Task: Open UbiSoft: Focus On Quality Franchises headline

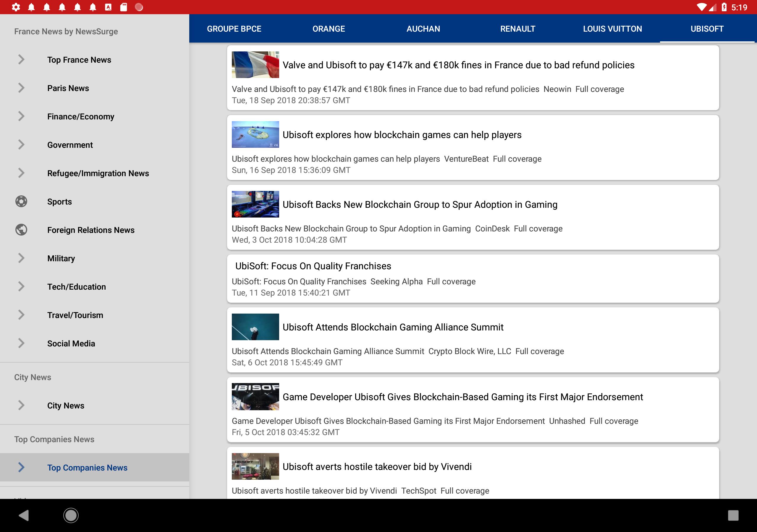Action: (313, 266)
